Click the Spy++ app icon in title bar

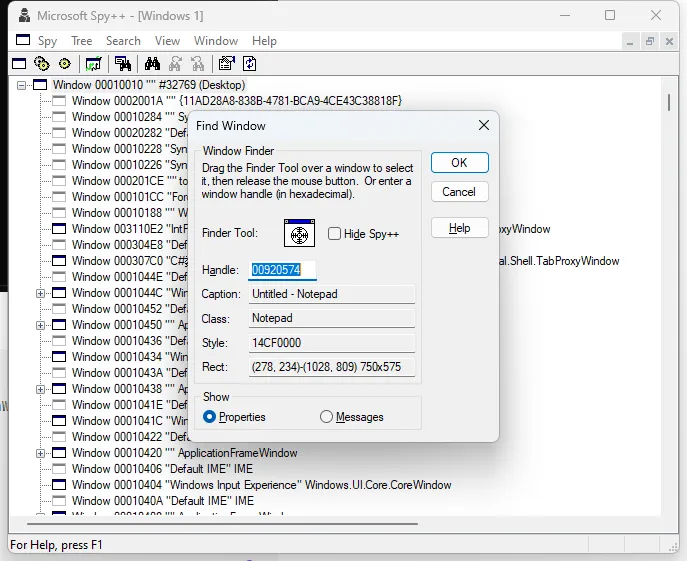pyautogui.click(x=25, y=16)
